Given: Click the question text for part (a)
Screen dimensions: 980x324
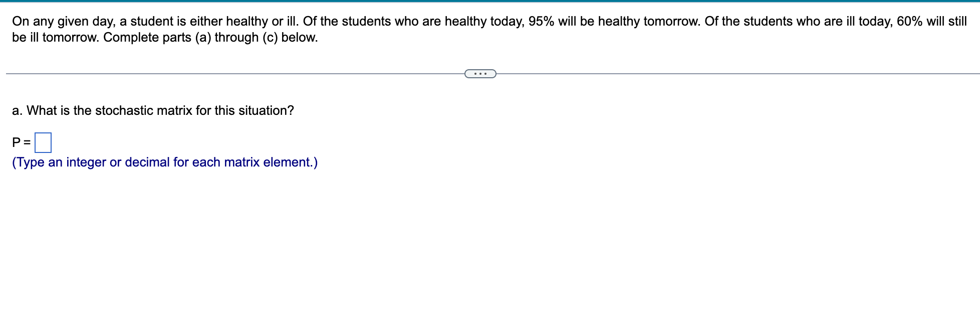Looking at the screenshot, I should pyautogui.click(x=153, y=110).
